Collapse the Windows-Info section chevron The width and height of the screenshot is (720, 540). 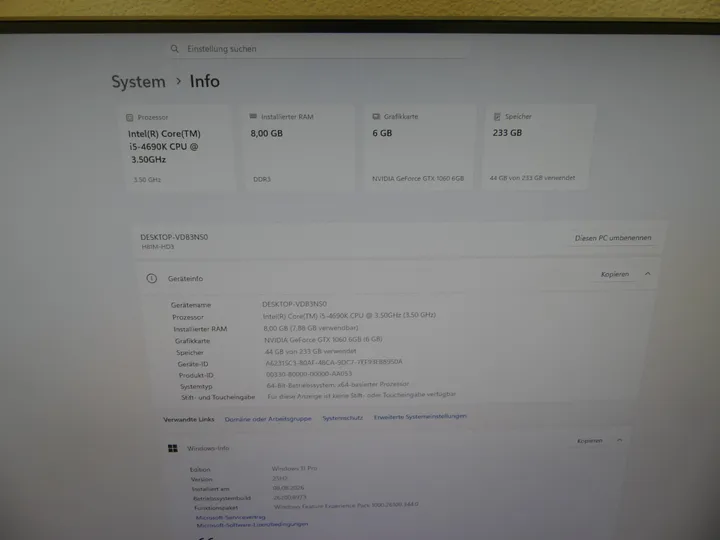click(619, 440)
